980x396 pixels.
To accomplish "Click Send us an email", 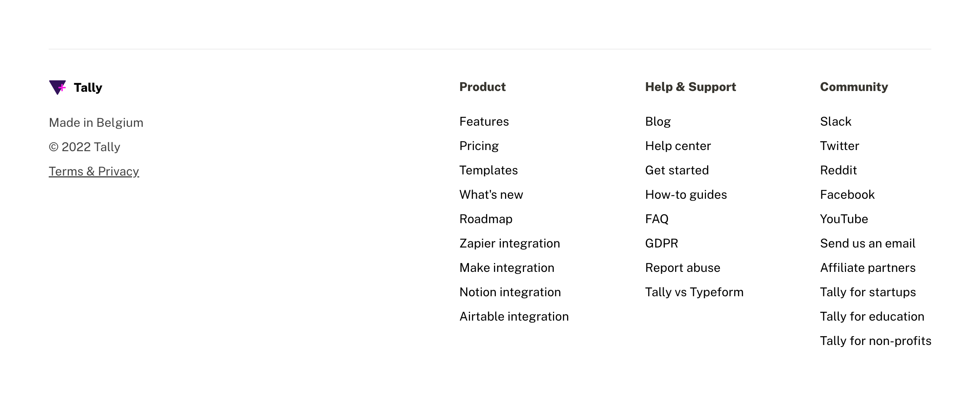I will (x=867, y=243).
